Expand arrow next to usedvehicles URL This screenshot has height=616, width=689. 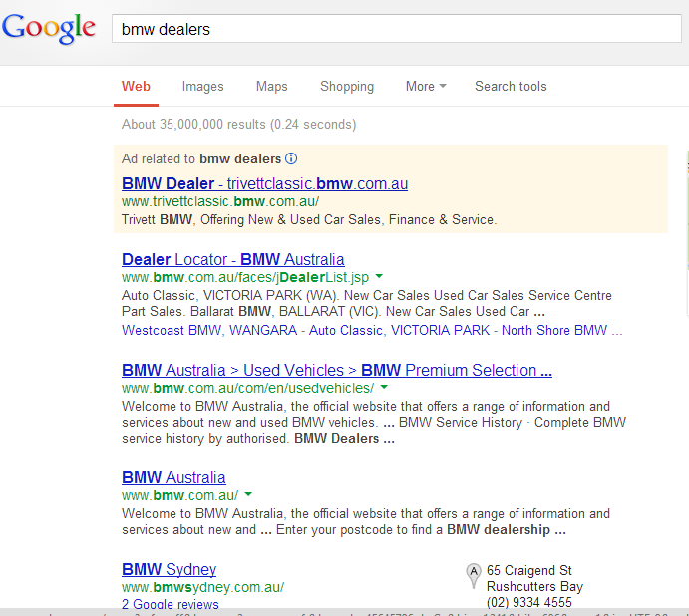[x=384, y=387]
